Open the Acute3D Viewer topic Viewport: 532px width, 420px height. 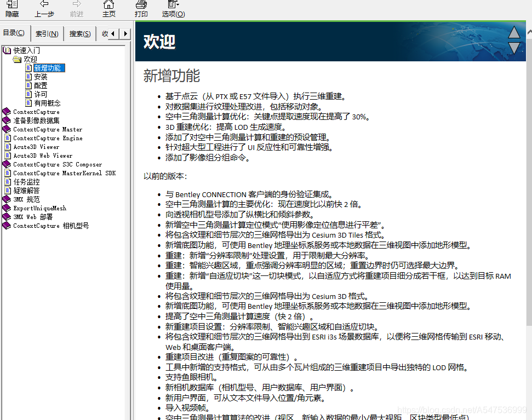click(x=36, y=147)
